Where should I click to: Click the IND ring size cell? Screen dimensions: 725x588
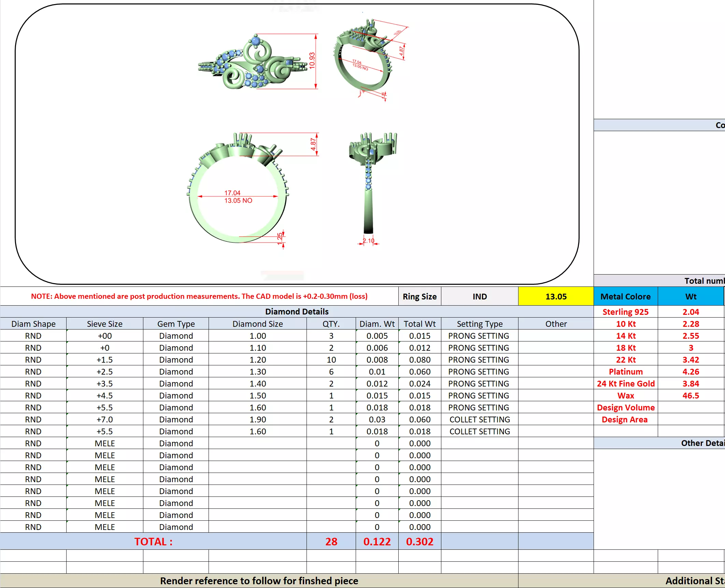click(x=480, y=296)
